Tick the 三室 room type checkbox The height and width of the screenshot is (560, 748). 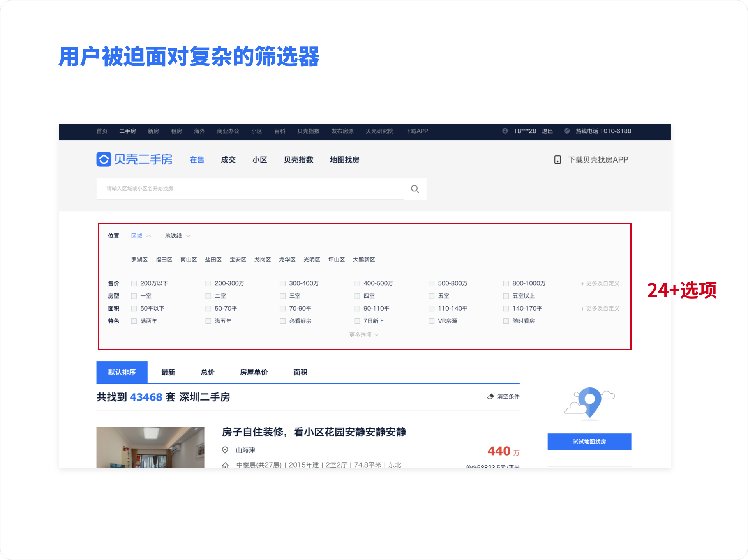pos(283,296)
